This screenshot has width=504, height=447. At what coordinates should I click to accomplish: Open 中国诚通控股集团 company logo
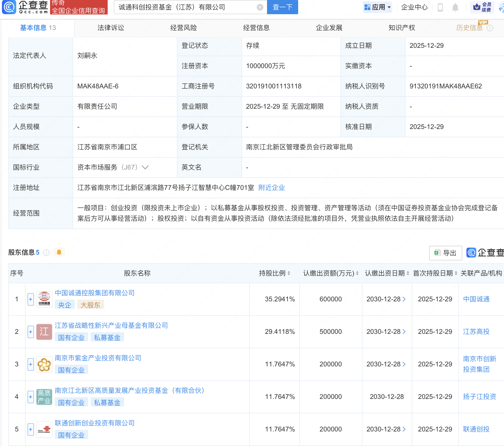(44, 299)
